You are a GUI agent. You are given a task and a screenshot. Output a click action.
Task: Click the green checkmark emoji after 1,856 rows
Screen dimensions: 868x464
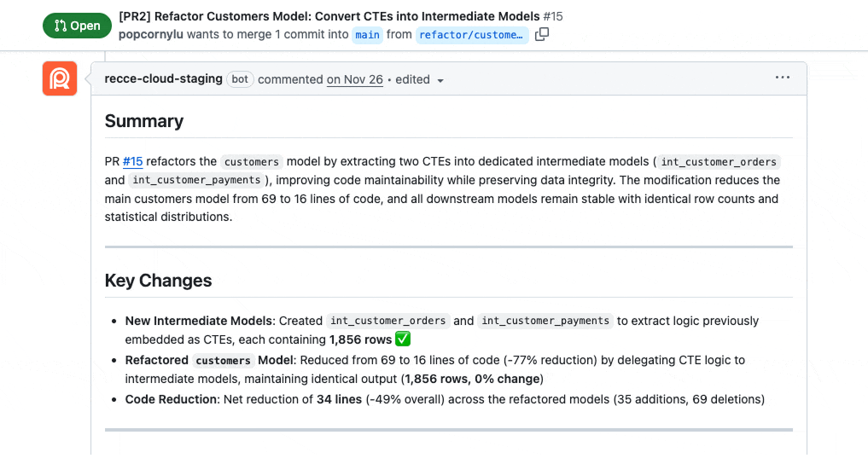click(404, 339)
